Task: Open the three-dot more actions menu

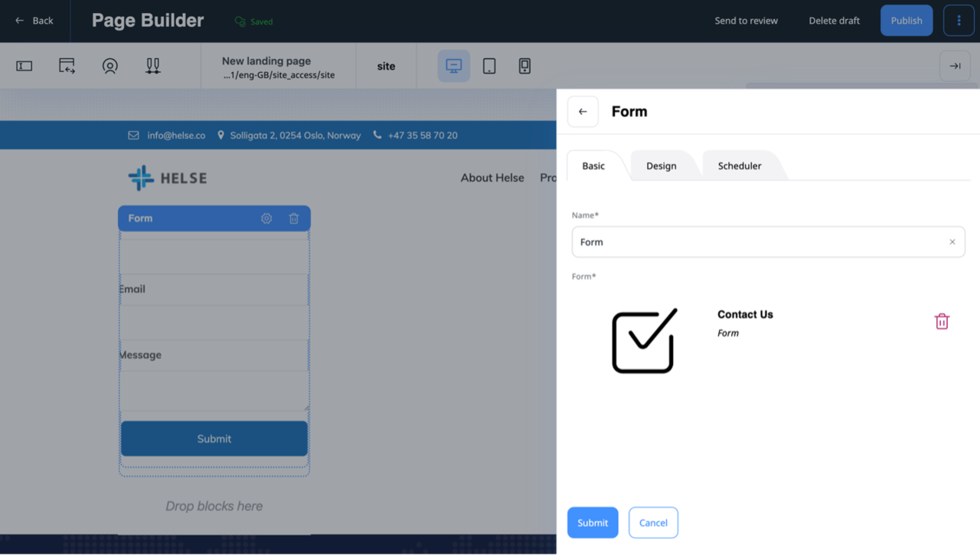Action: pos(959,21)
